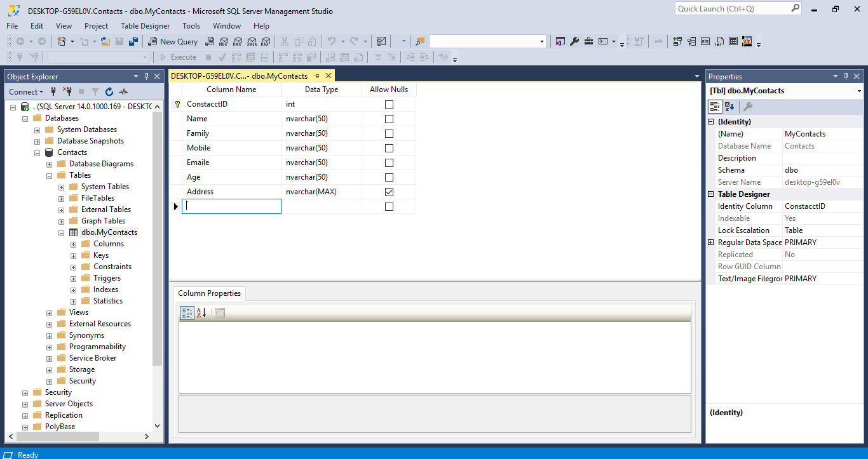
Task: Open the Activity Monitor toolbar icon
Action: [381, 41]
